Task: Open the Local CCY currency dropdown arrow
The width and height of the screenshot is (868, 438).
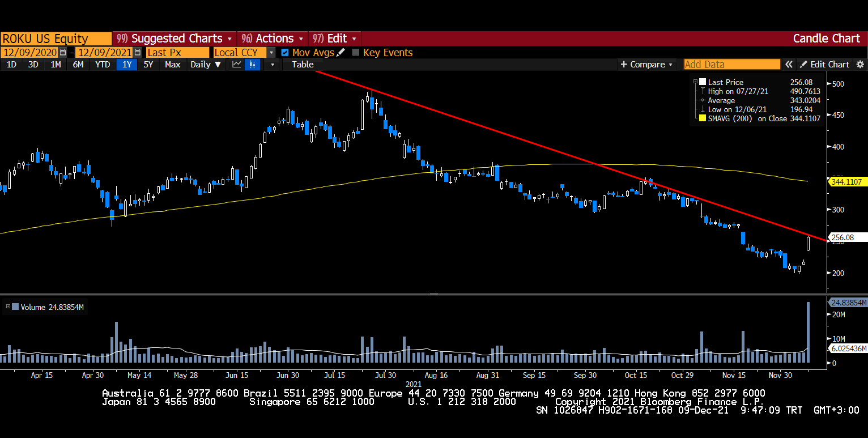Action: click(271, 52)
